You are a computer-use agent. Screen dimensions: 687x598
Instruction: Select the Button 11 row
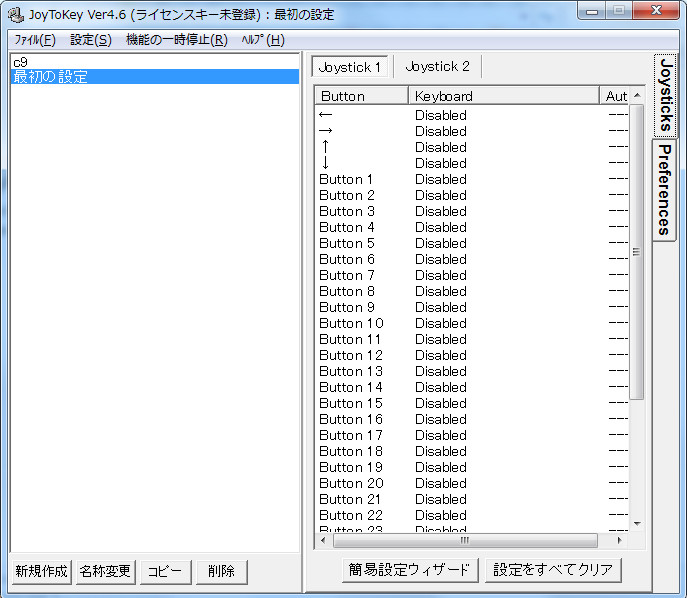[472, 339]
